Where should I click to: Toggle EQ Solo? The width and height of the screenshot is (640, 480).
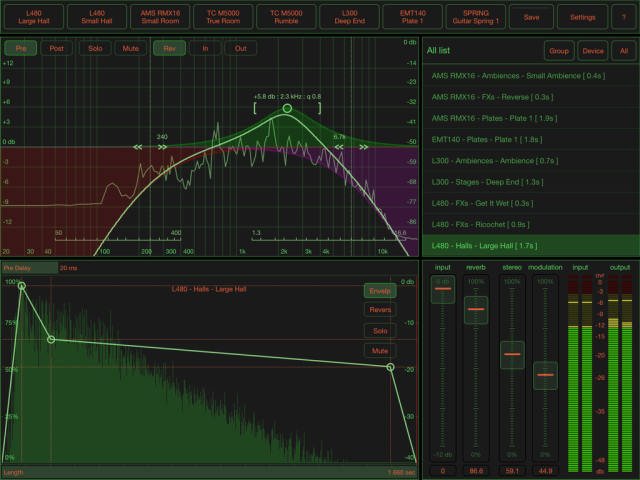point(95,48)
